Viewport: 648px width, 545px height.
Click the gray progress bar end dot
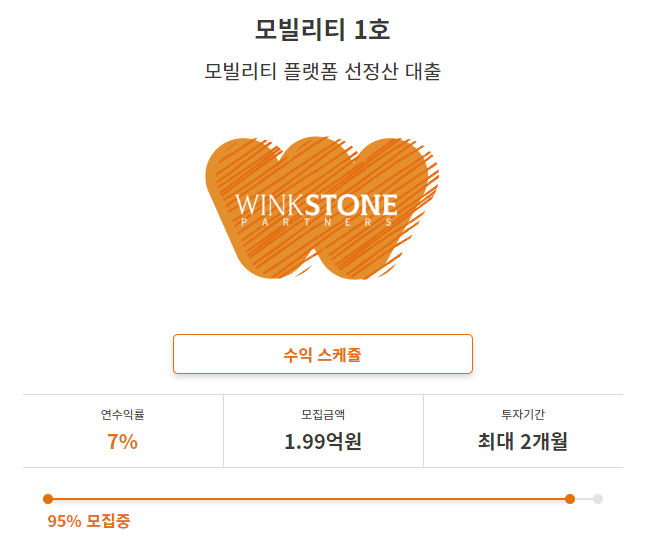click(x=598, y=499)
